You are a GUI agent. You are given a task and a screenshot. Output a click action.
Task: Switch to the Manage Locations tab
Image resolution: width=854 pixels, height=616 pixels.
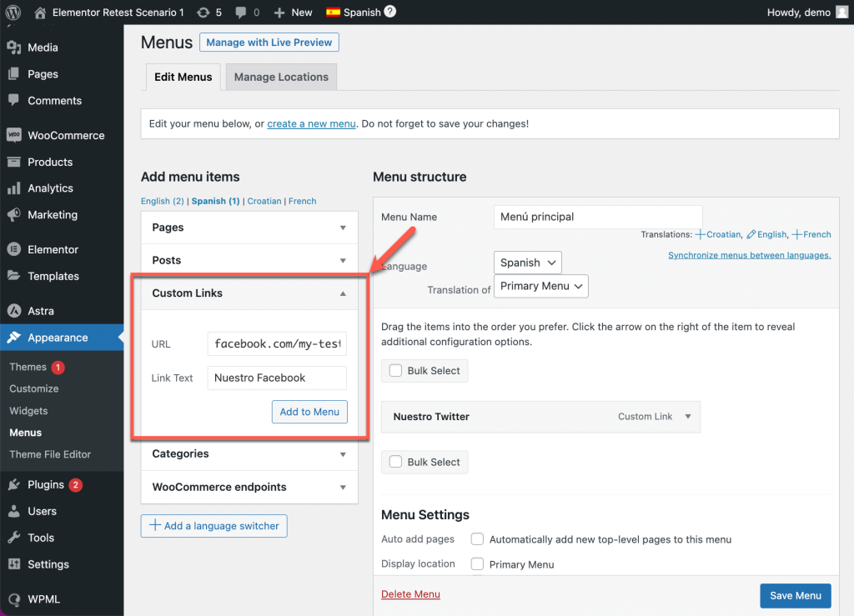[281, 77]
